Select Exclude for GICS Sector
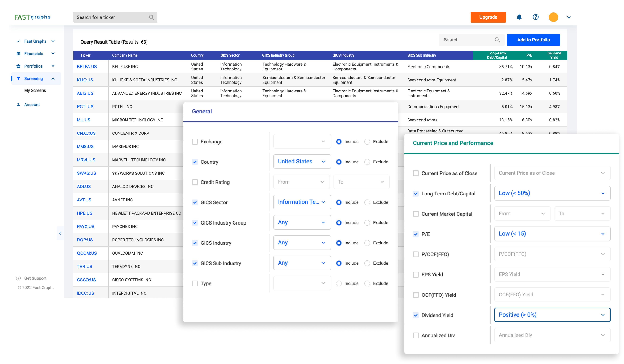This screenshot has height=364, width=624. 367,202
